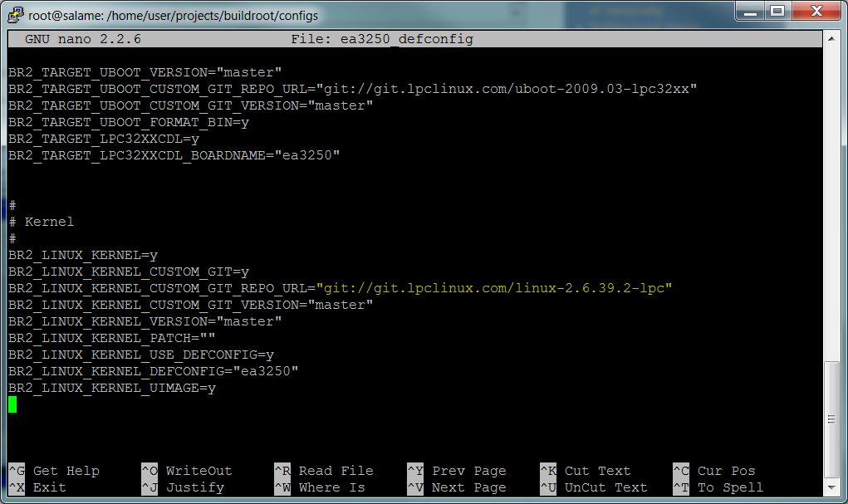
Task: Click the scrollbar up arrow
Action: click(831, 38)
